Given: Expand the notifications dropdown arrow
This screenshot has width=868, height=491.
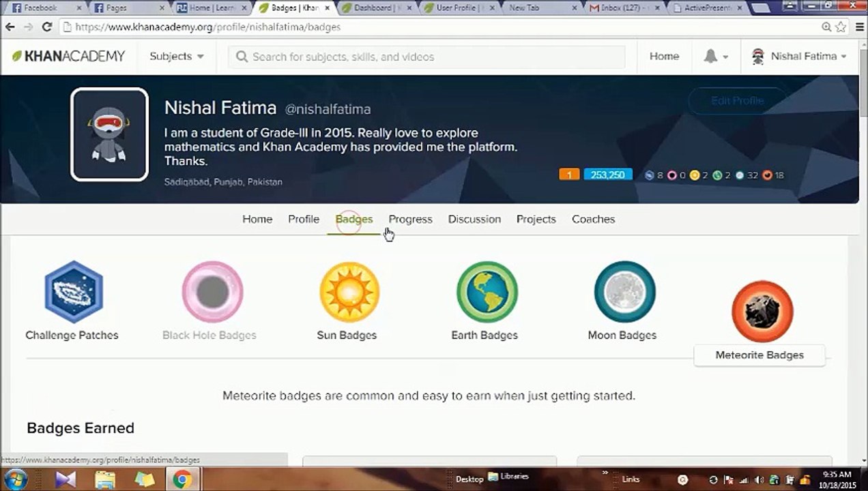Looking at the screenshot, I should pos(725,57).
